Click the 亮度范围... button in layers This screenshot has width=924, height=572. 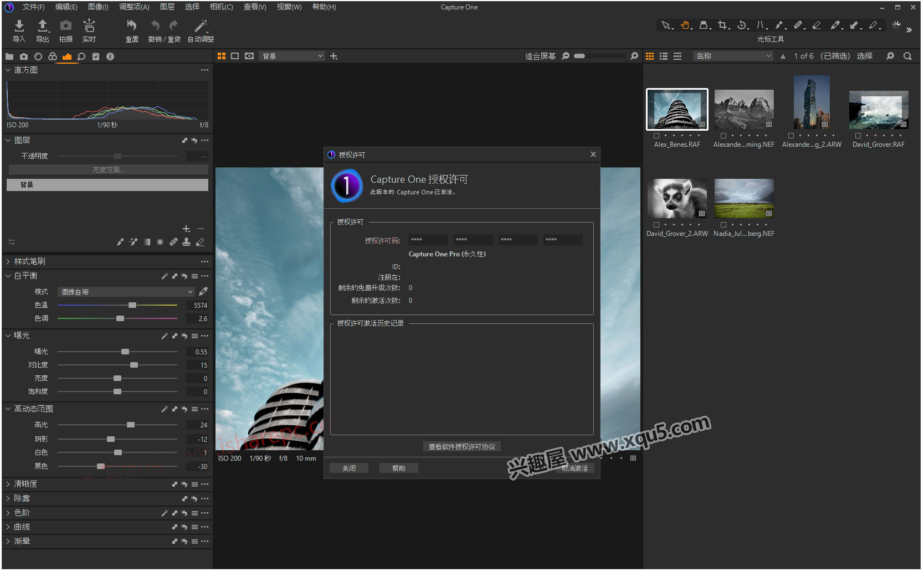click(x=108, y=170)
